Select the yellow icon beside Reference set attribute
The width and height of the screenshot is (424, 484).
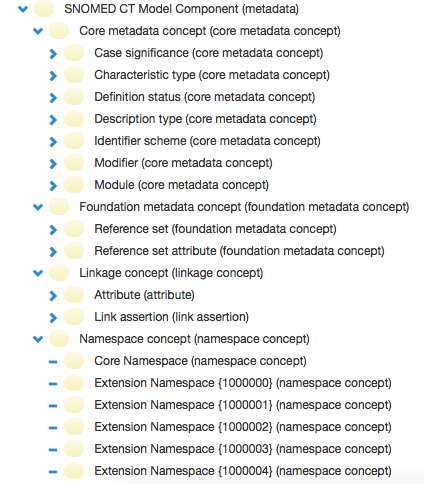pos(74,251)
